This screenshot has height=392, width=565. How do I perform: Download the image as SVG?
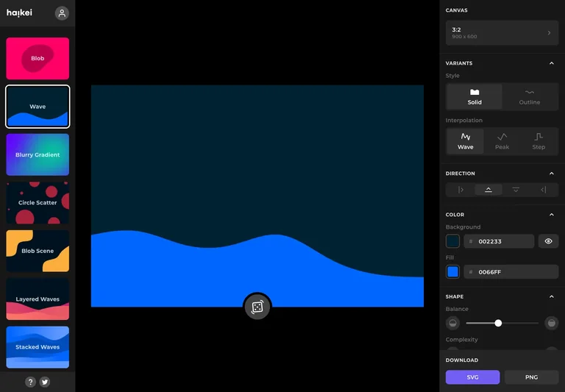(472, 377)
